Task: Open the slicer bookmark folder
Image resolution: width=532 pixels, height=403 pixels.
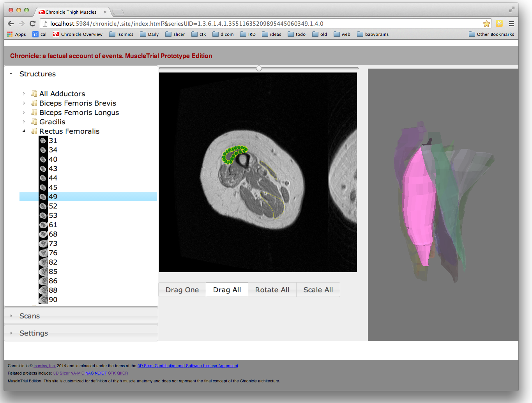Action: pyautogui.click(x=175, y=34)
